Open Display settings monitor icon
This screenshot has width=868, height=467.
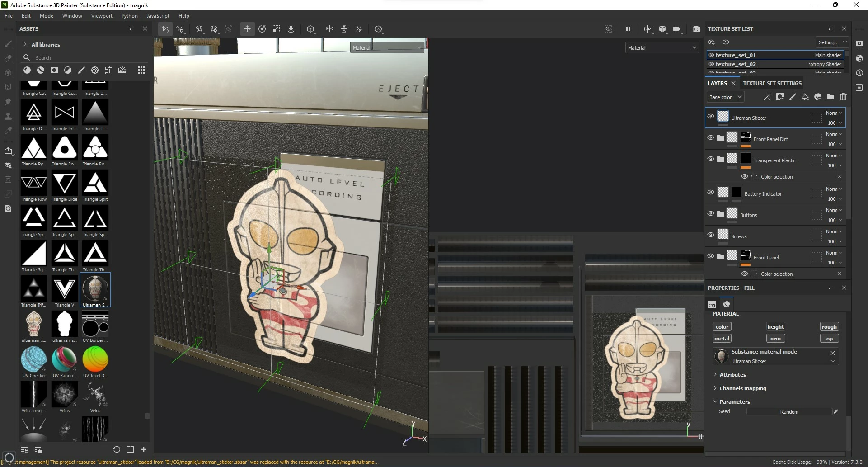pyautogui.click(x=859, y=44)
